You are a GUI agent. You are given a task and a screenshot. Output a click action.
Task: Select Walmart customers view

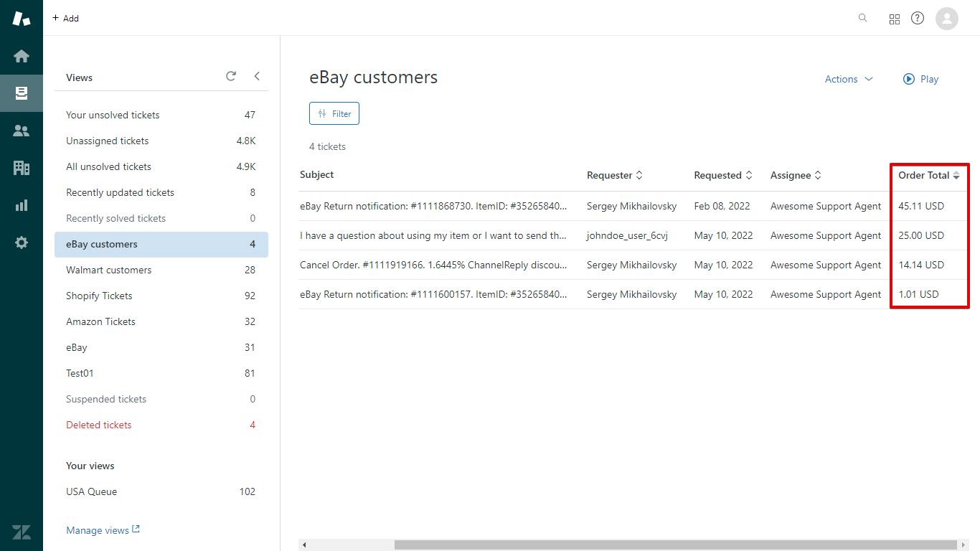(161, 270)
